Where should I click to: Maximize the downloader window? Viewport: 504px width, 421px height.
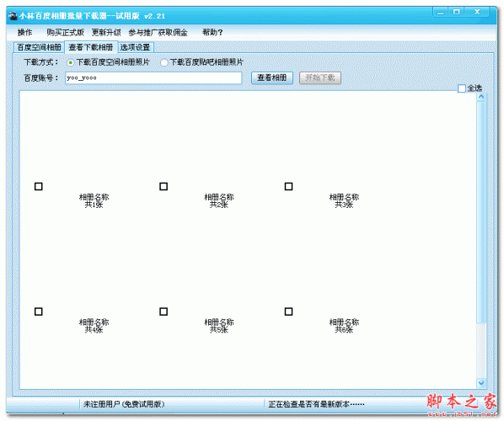[457, 12]
